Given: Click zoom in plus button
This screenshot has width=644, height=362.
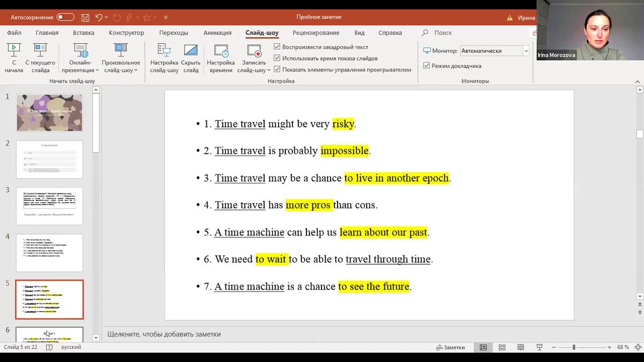Looking at the screenshot, I should point(609,347).
